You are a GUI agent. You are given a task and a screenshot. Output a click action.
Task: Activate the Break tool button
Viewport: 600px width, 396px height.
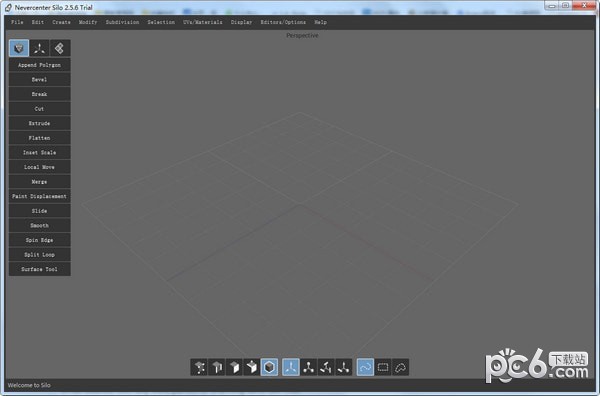pos(39,94)
